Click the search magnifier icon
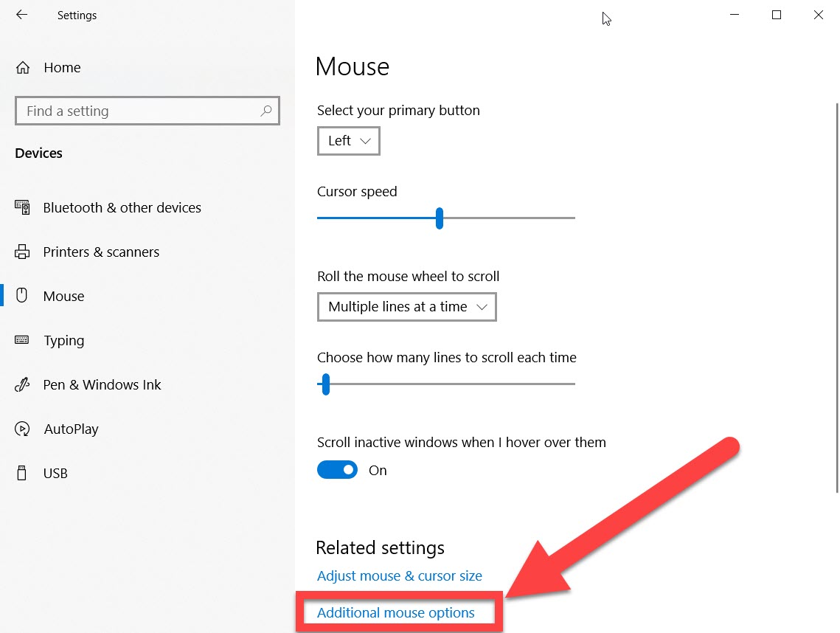Viewport: 840px width, 633px height. [x=266, y=111]
